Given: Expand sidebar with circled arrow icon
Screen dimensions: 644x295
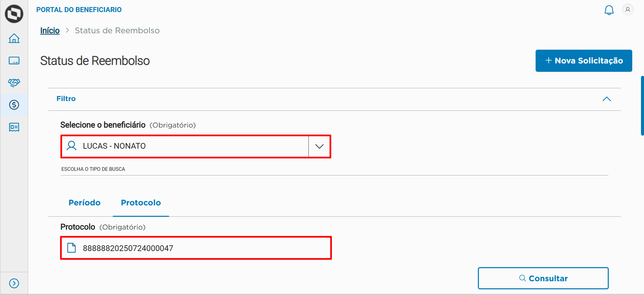Looking at the screenshot, I should coord(14,283).
